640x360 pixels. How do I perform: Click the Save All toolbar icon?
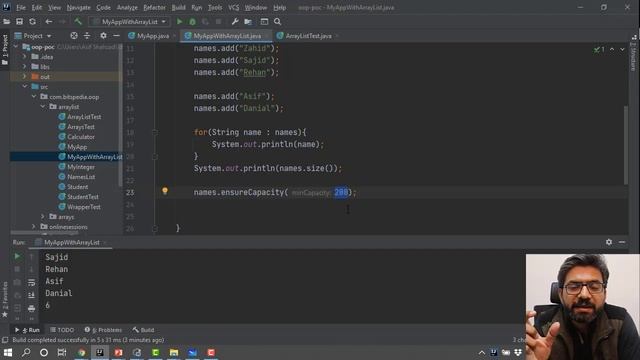coord(19,22)
